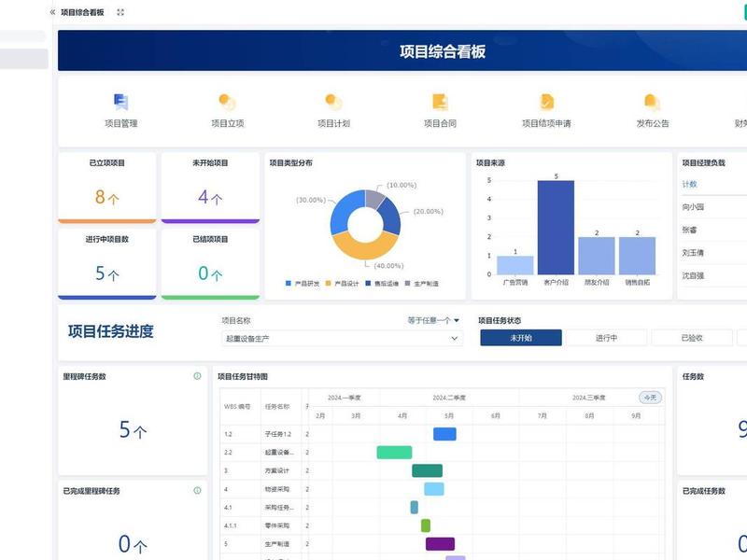Viewport: 747px width, 560px height.
Task: Open the 项目管理 shortcut icon
Action: click(x=121, y=102)
